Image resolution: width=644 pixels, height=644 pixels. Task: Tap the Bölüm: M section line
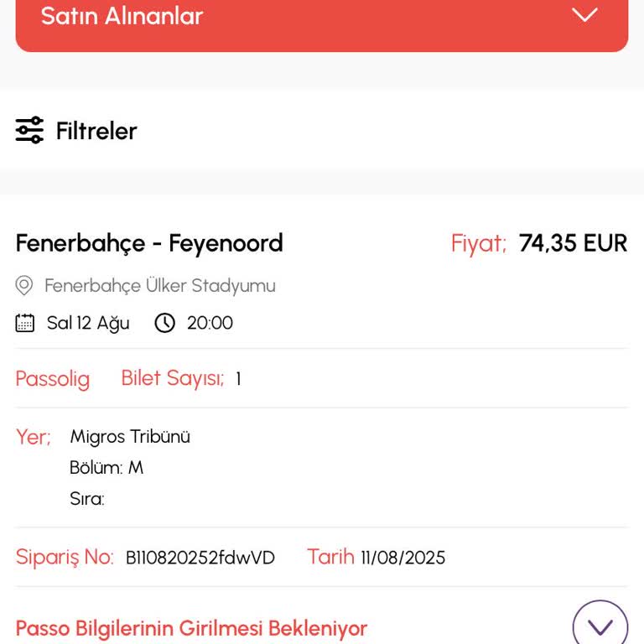pos(106,468)
